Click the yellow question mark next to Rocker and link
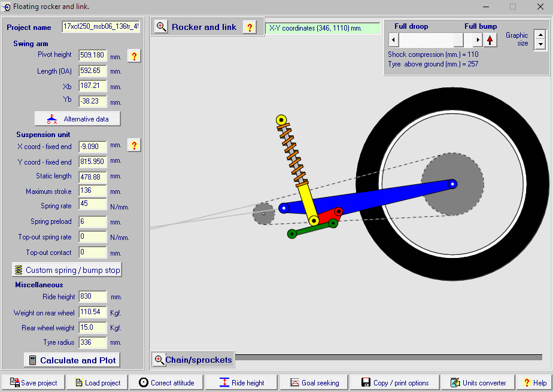This screenshot has height=392, width=553. (x=250, y=27)
